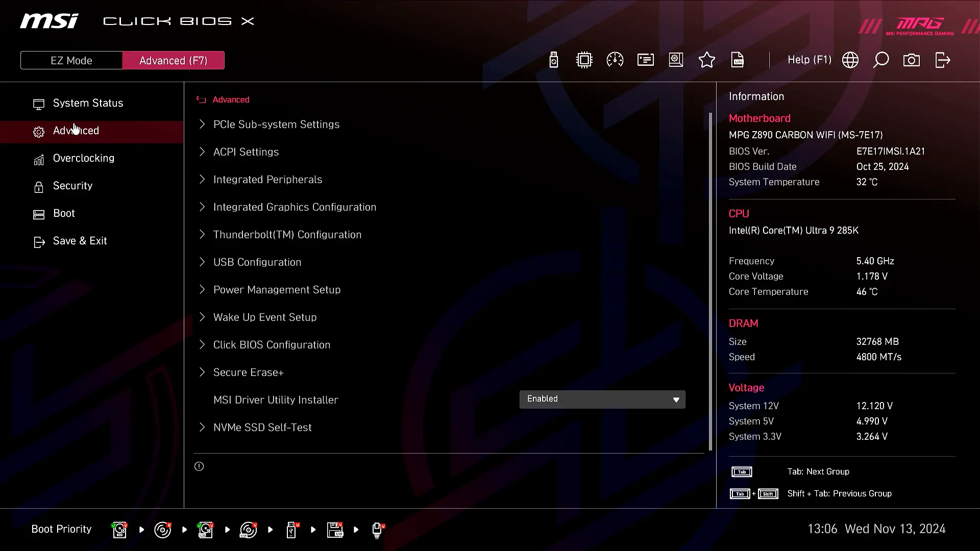Screen dimensions: 980x551
Task: Go to Save & Exit menu
Action: [80, 241]
